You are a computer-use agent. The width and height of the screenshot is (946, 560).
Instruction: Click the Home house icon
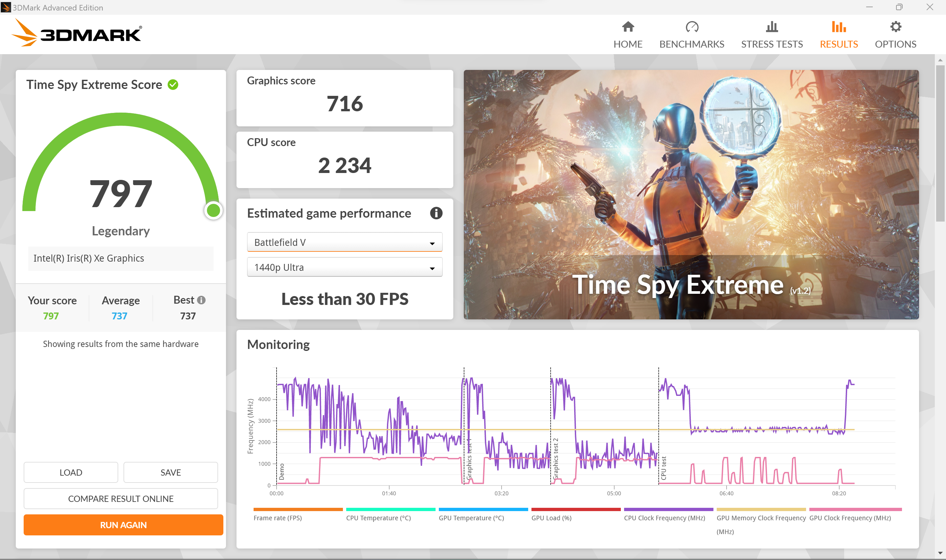(628, 27)
